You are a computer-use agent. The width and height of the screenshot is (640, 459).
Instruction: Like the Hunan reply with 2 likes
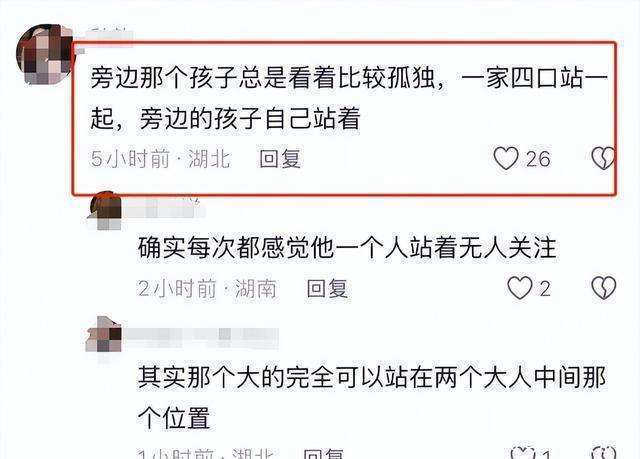click(x=520, y=288)
